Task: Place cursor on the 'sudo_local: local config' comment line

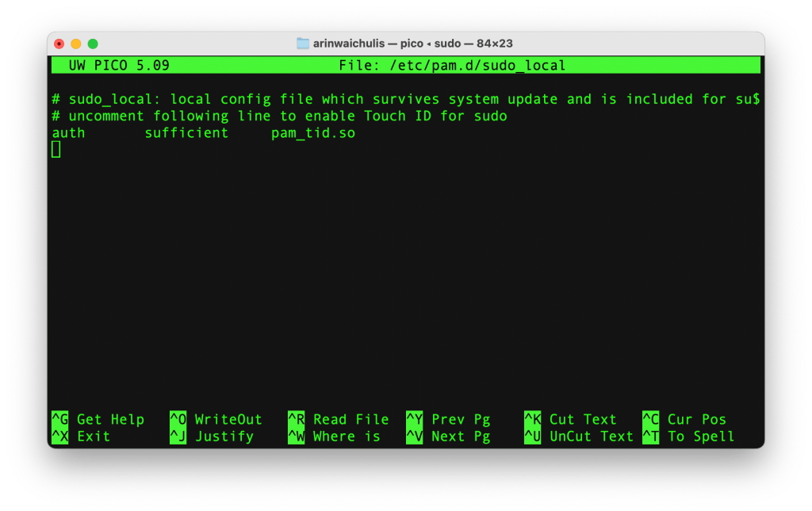Action: click(406, 99)
